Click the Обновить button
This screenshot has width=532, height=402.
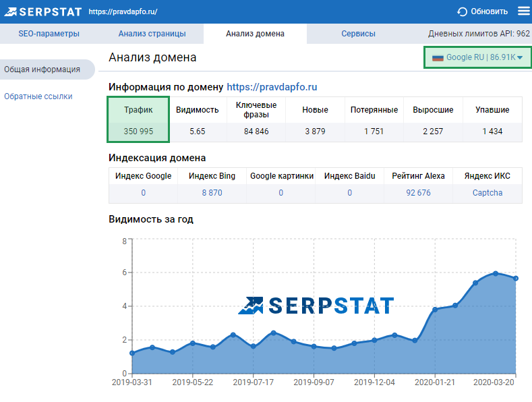483,11
